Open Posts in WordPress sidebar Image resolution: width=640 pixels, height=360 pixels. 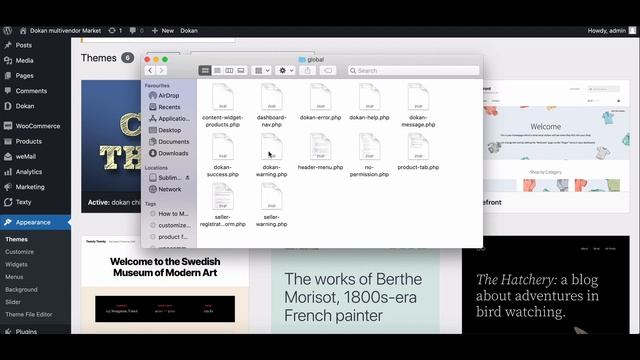tap(24, 45)
